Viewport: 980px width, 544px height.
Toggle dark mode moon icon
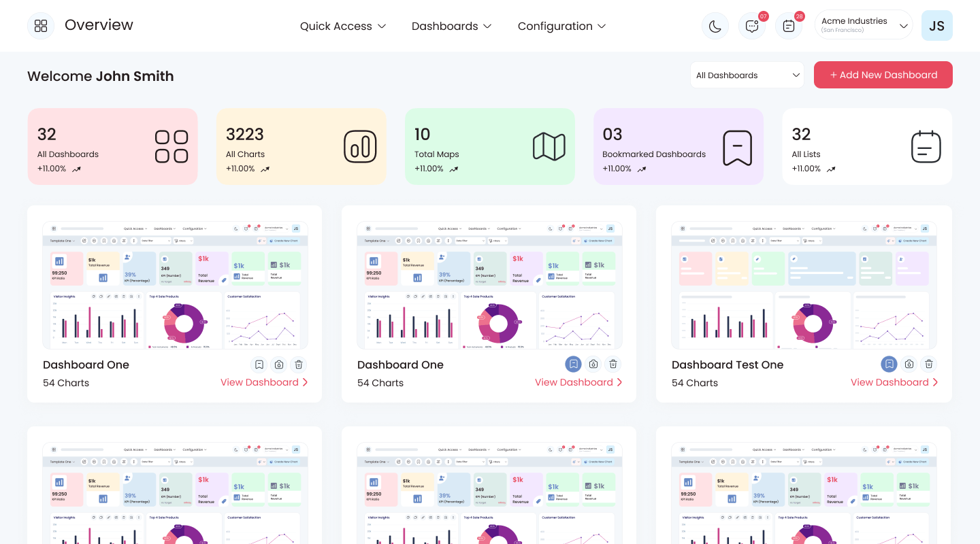tap(715, 26)
